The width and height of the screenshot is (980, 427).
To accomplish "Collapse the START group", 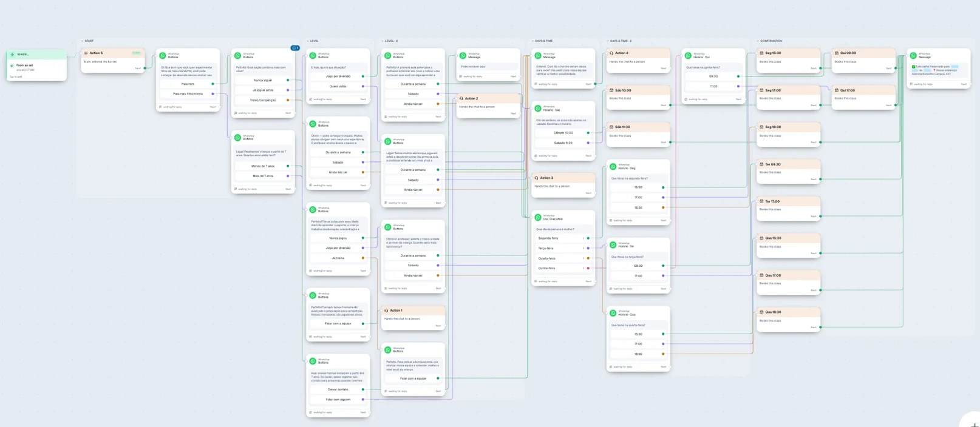I will (x=83, y=41).
